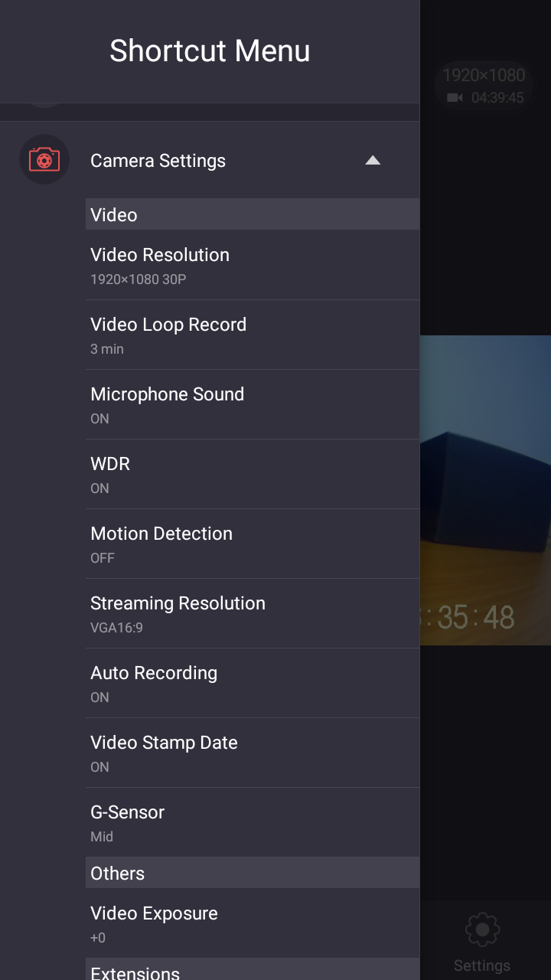The image size is (551, 980).
Task: Tap the 1920×1080 resolution indicator
Action: 484,75
